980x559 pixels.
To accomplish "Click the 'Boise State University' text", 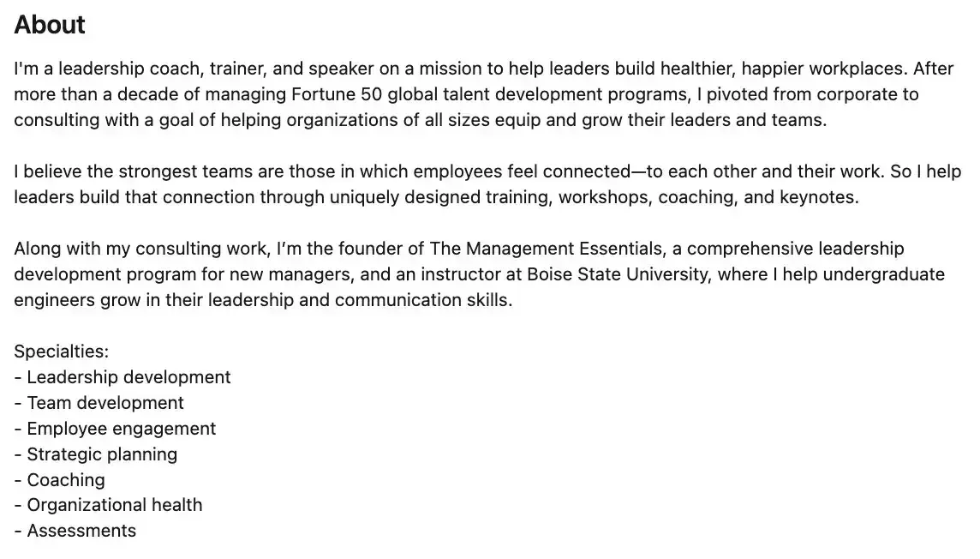I will 618,274.
